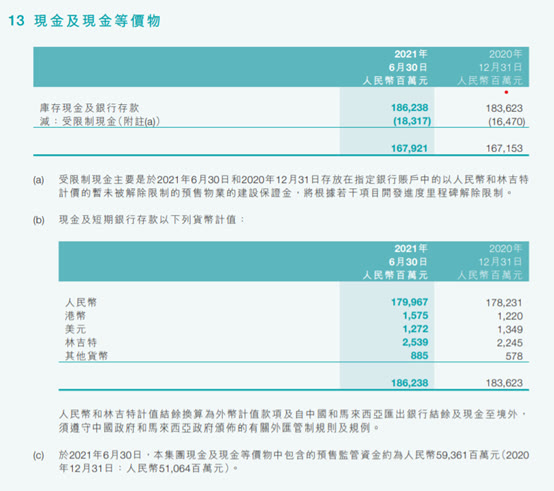
Task: Select the net total 167,153
Action: pos(504,148)
